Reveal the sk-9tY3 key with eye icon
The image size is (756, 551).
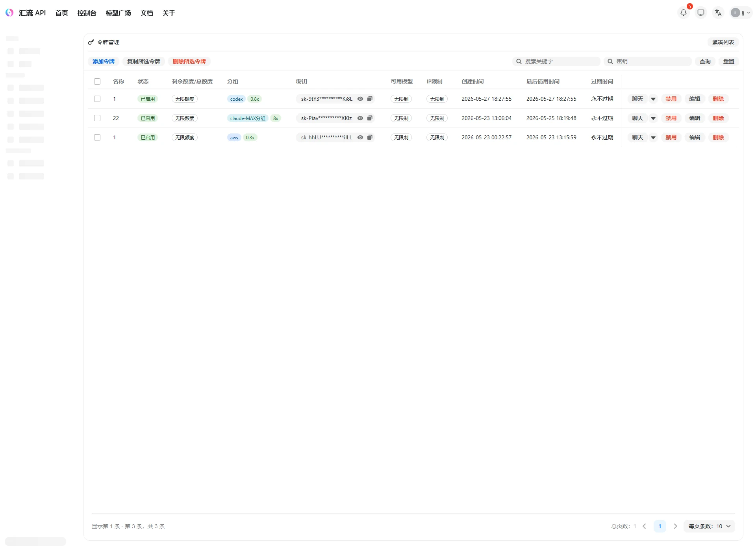[x=360, y=99]
